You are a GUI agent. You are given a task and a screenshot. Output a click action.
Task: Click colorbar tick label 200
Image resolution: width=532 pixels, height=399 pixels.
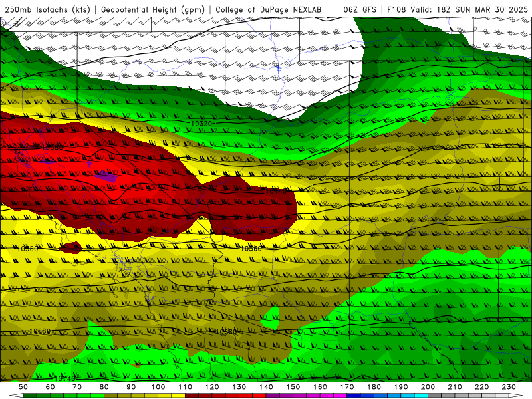tap(428, 387)
